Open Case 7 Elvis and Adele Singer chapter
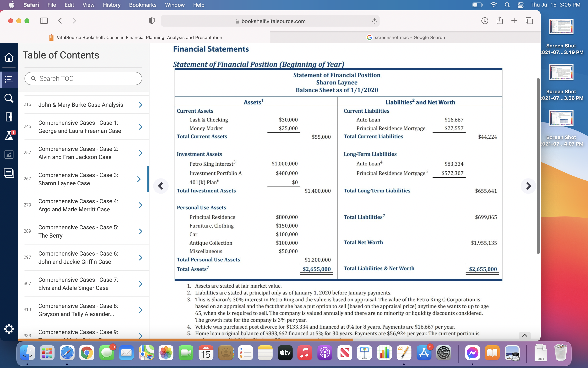This screenshot has height=368, width=588. (x=78, y=284)
